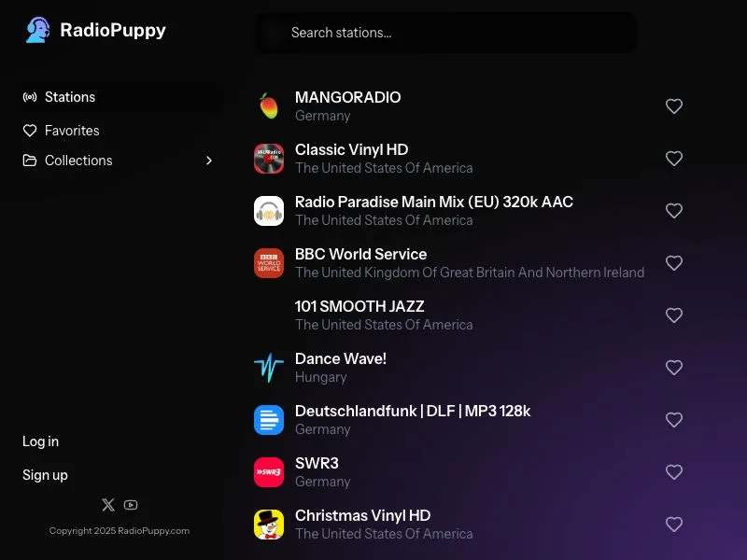Click the SWR3 red station logo
This screenshot has height=560, width=747.
click(x=269, y=472)
